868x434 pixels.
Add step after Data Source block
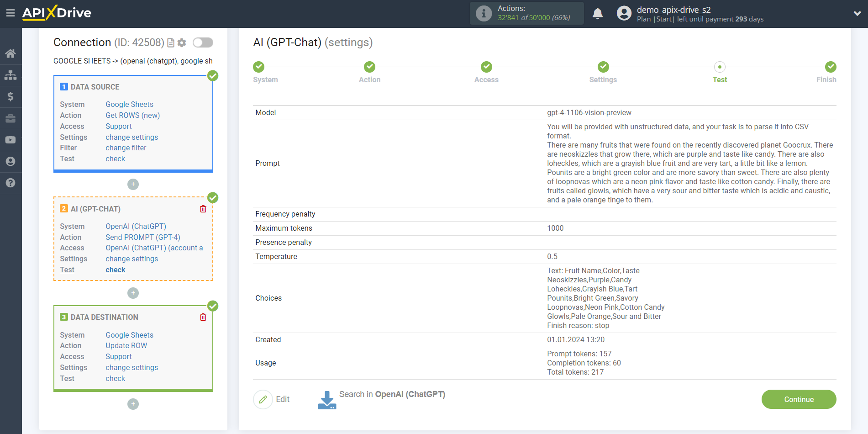(x=133, y=184)
